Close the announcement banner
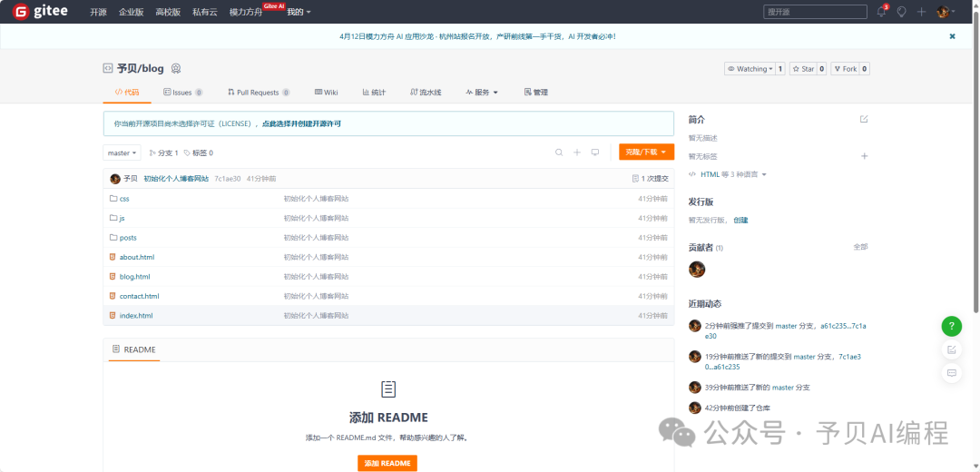Screen dimensions: 980x472 953,36
